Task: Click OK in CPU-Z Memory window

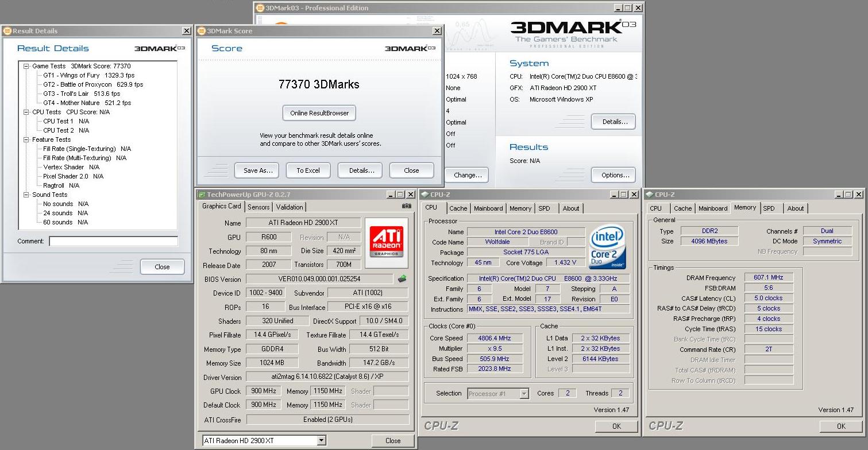Action: 841,426
